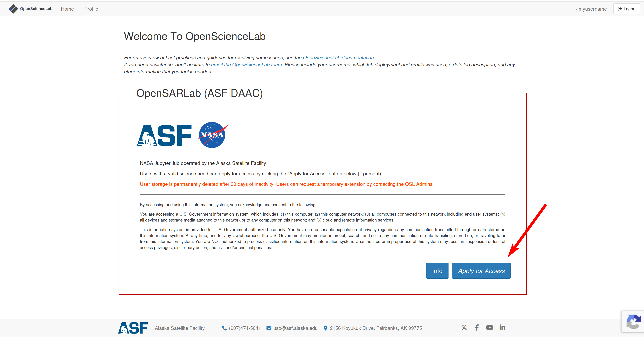Click the Alaska Satellite Facility footer text
The height and width of the screenshot is (337, 644).
coord(180,328)
